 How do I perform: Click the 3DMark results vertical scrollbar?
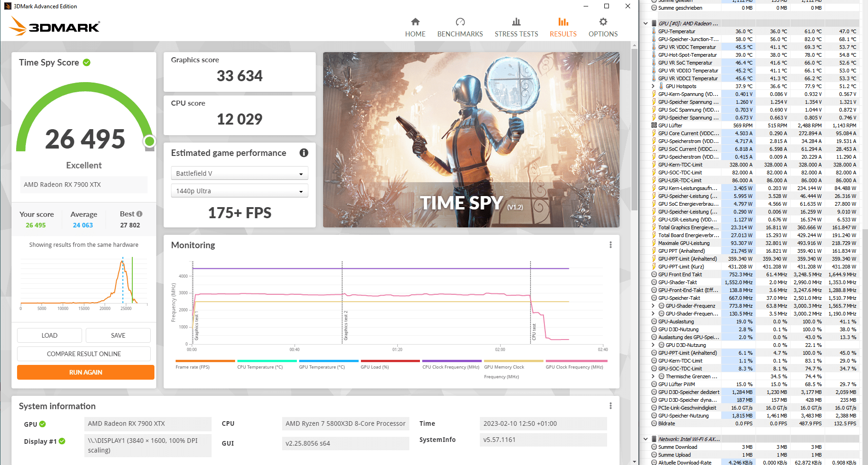click(x=635, y=129)
